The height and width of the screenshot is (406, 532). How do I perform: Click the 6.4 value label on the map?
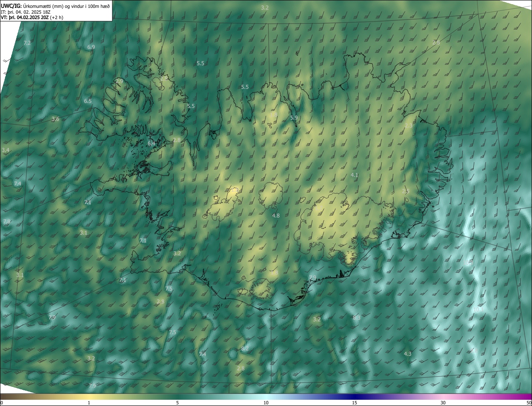[x=151, y=143]
